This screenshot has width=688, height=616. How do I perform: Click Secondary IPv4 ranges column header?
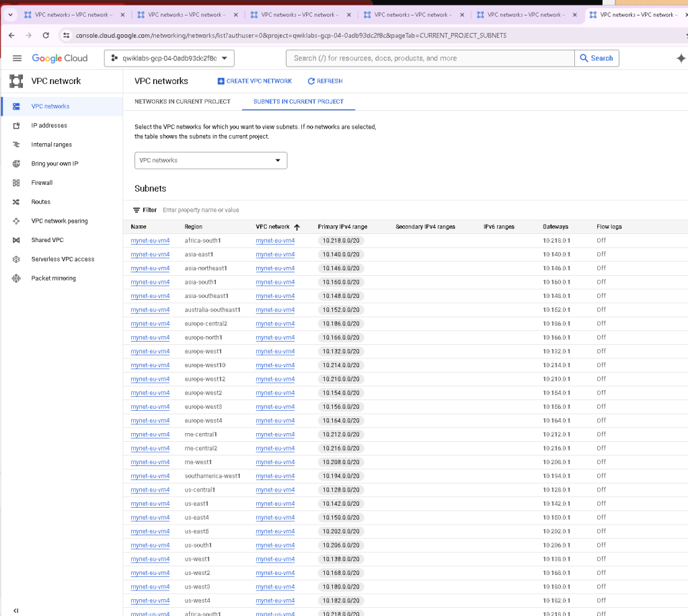click(x=425, y=227)
